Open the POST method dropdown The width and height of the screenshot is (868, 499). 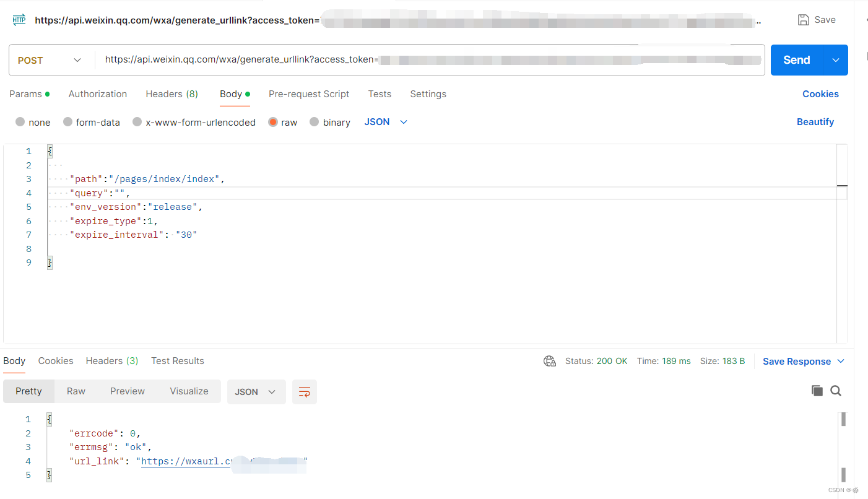point(51,60)
